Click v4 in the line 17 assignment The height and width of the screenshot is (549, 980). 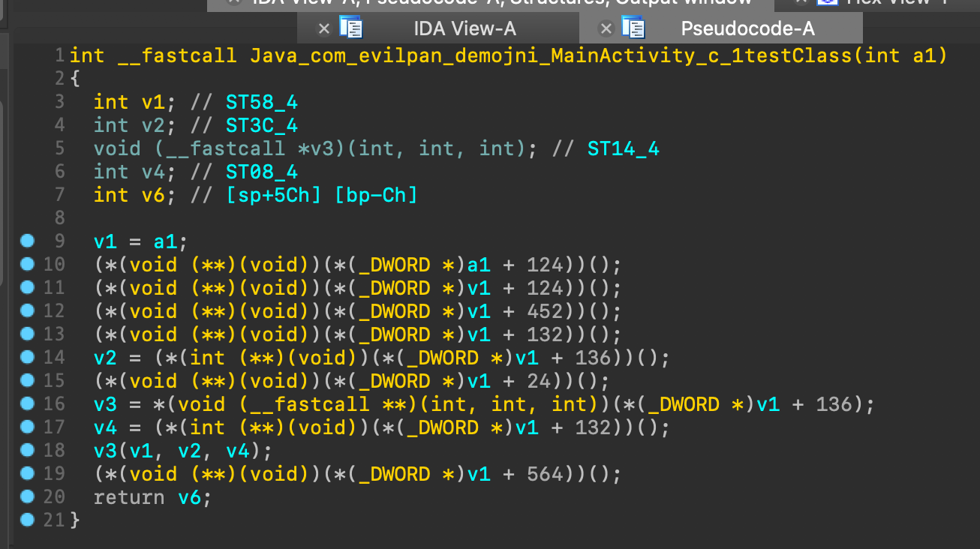(105, 427)
